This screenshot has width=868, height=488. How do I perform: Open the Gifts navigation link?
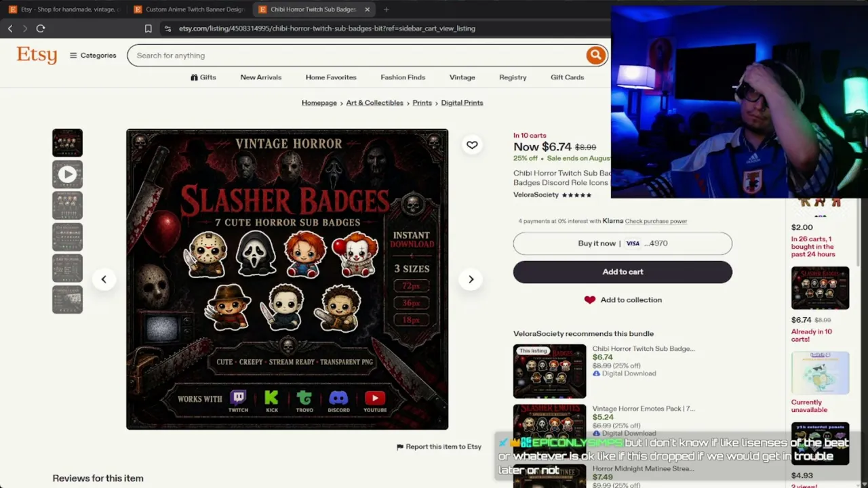tap(203, 77)
